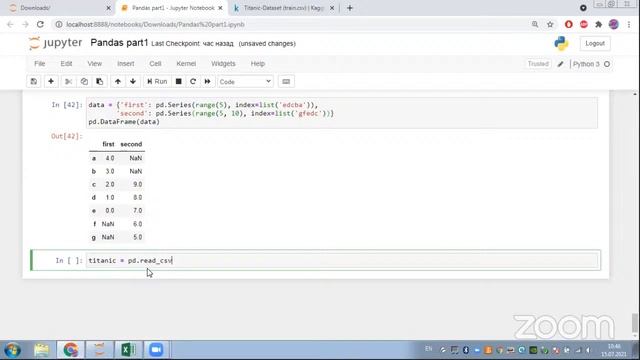Click the Python 3 kernel indicator
The height and width of the screenshot is (360, 640).
pyautogui.click(x=591, y=64)
